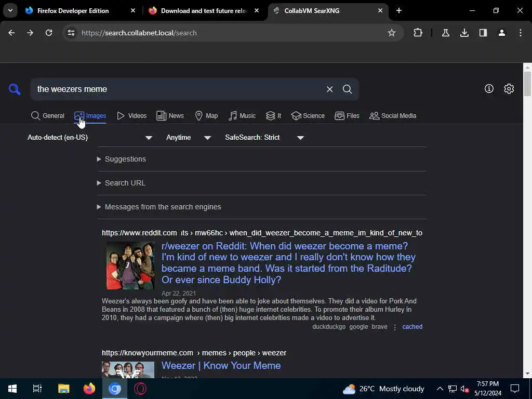
Task: Click the search query input field
Action: coord(178,89)
